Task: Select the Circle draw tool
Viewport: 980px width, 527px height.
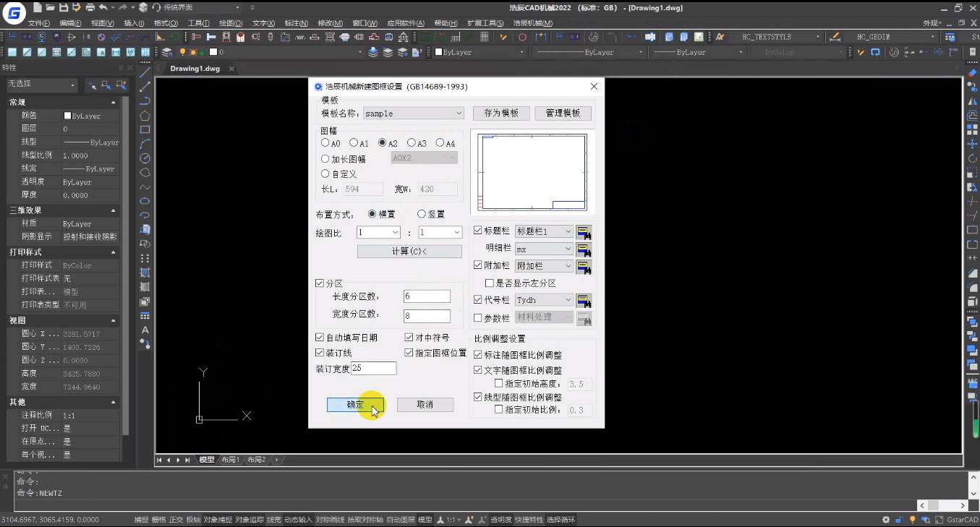Action: click(145, 158)
